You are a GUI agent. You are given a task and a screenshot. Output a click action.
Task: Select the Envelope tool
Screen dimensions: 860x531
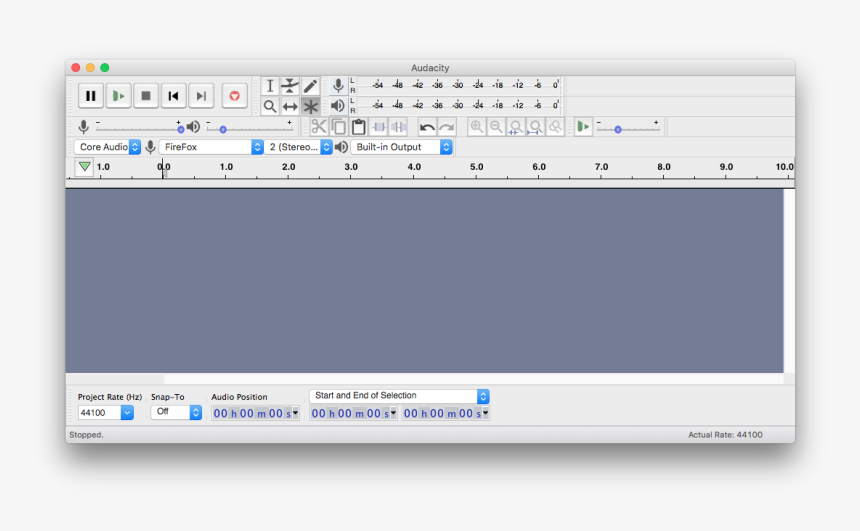pyautogui.click(x=290, y=86)
